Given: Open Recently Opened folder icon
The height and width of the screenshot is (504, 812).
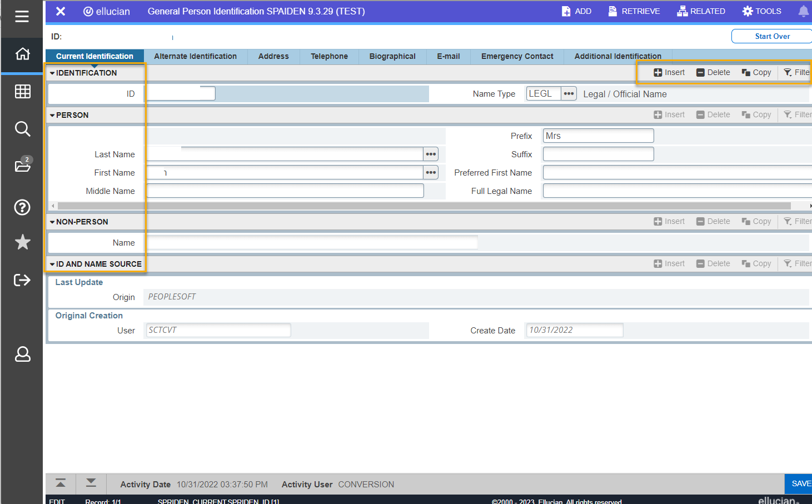Looking at the screenshot, I should pos(22,165).
